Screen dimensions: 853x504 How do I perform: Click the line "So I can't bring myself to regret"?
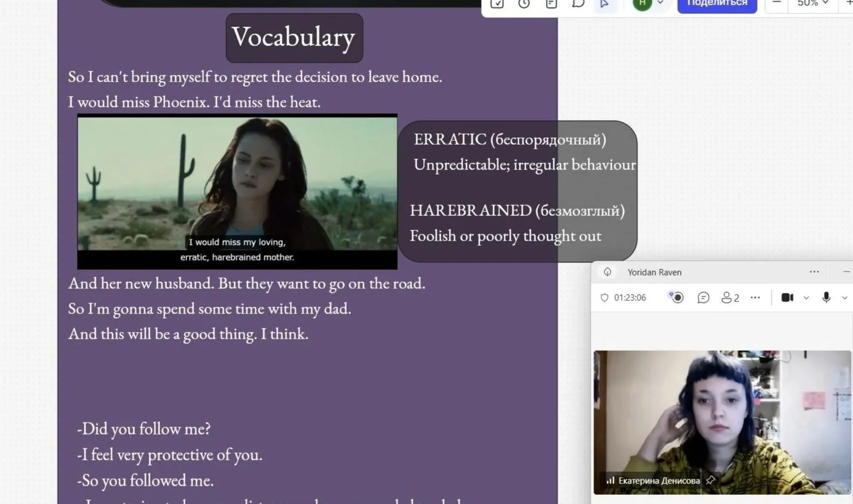(x=255, y=77)
